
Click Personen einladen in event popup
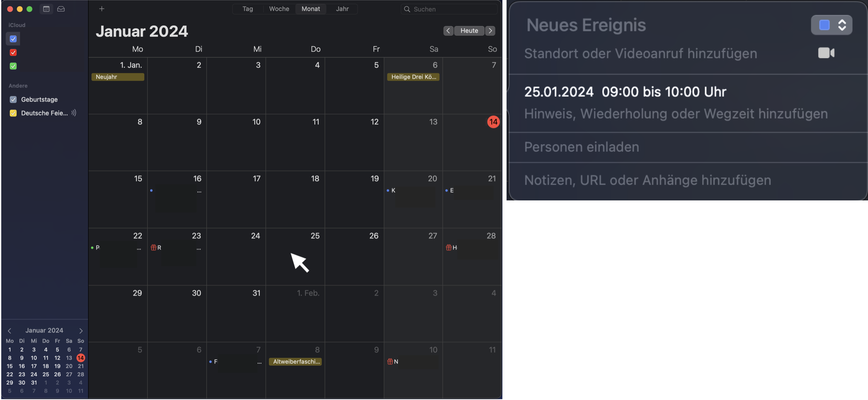click(582, 147)
